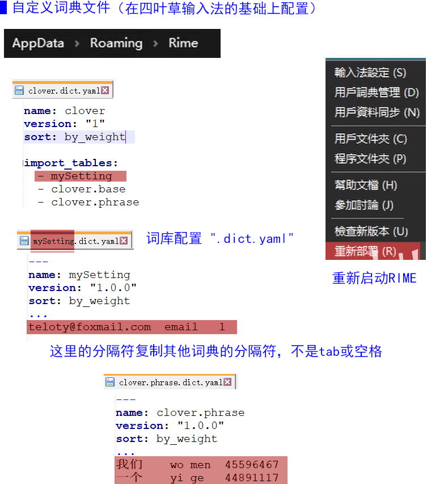This screenshot has width=448, height=484.
Task: Click the AppData breadcrumb segment
Action: [x=38, y=43]
